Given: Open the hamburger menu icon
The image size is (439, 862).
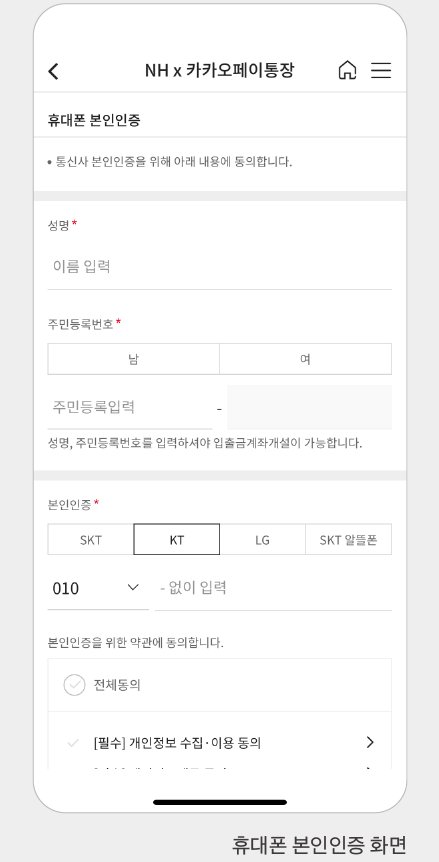Looking at the screenshot, I should point(381,70).
